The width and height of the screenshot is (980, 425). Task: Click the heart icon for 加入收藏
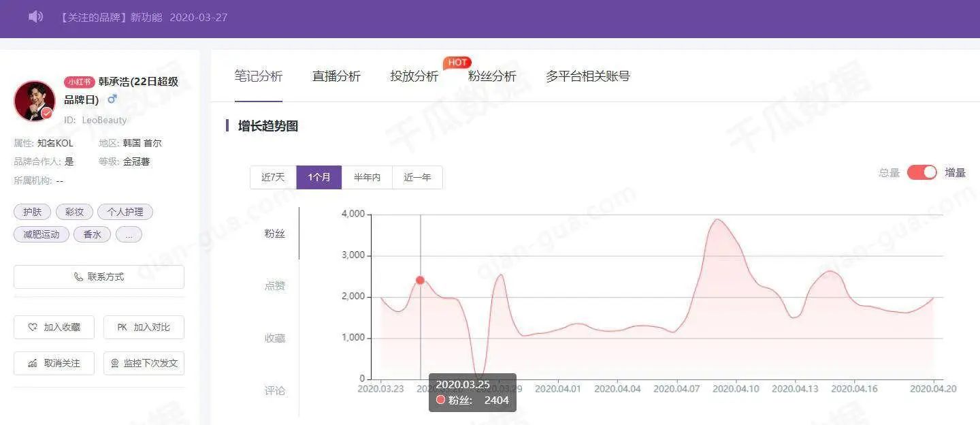(x=33, y=328)
